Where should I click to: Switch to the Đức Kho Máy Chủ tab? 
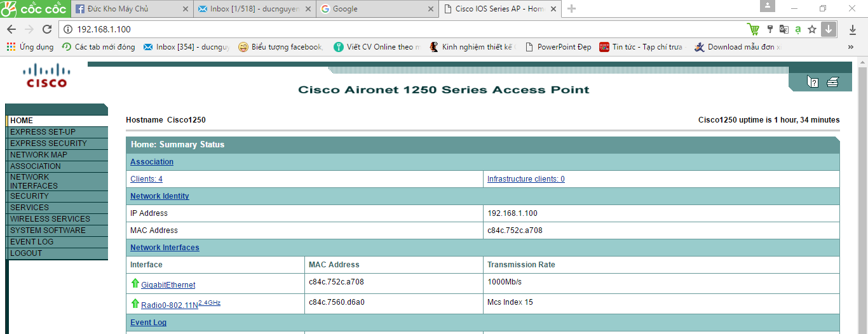[x=131, y=9]
